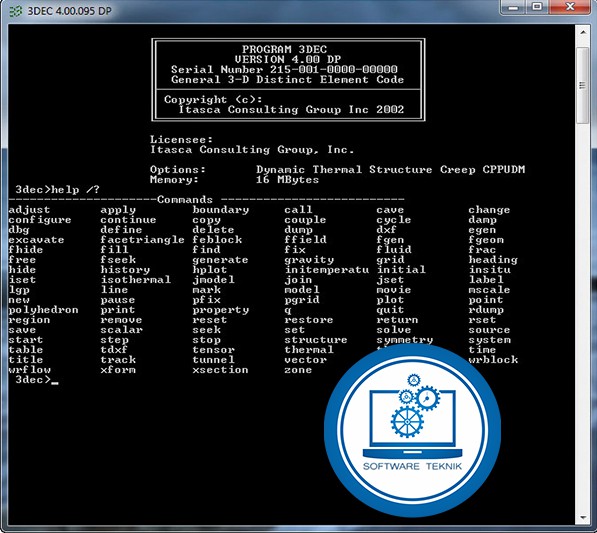597x533 pixels.
Task: Click the 'PROGRAM 3DEC' banner text
Action: tap(284, 49)
